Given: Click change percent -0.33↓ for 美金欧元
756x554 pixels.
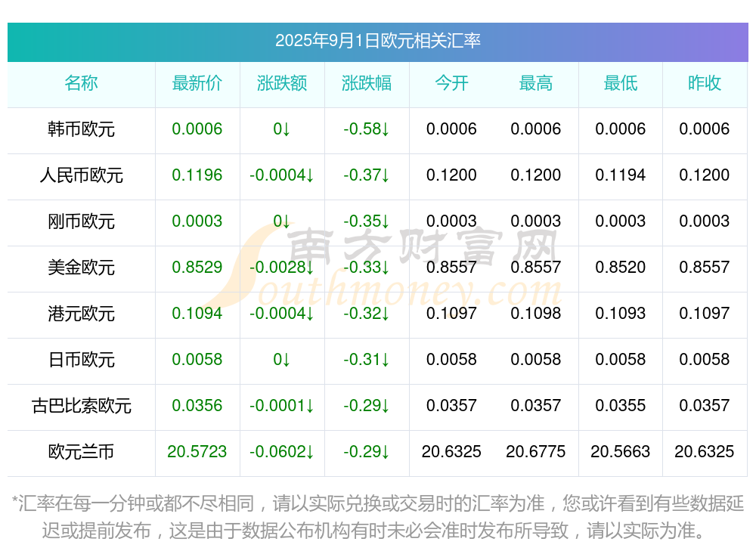Looking at the screenshot, I should [x=367, y=267].
